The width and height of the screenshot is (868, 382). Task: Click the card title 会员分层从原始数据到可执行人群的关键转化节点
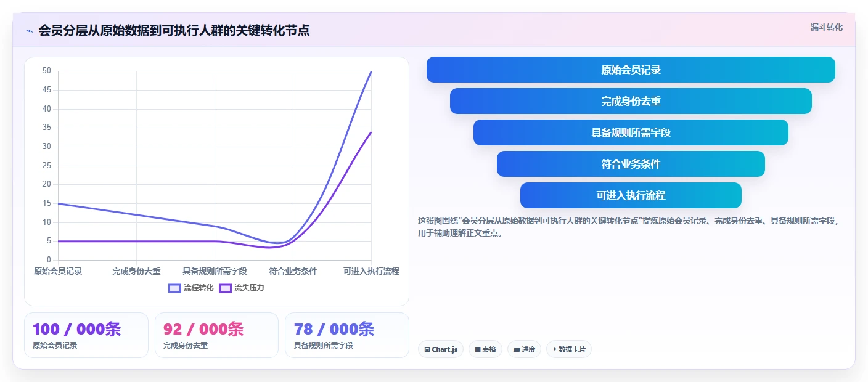pos(174,30)
